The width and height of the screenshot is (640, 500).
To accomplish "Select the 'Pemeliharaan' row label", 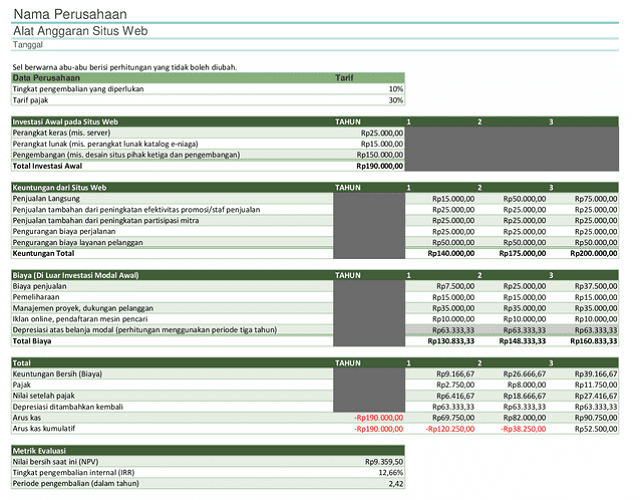I will (x=36, y=297).
